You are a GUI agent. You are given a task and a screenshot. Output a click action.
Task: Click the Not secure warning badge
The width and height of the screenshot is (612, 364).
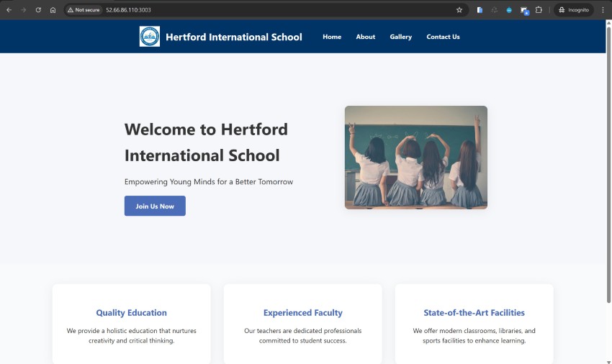coord(84,10)
